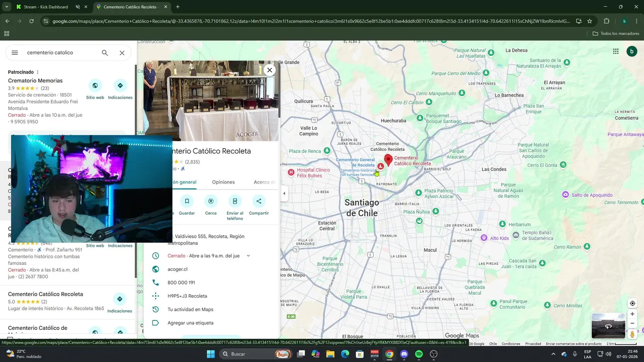This screenshot has width=644, height=362.
Task: Open Spotify from the taskbar
Action: tap(419, 354)
